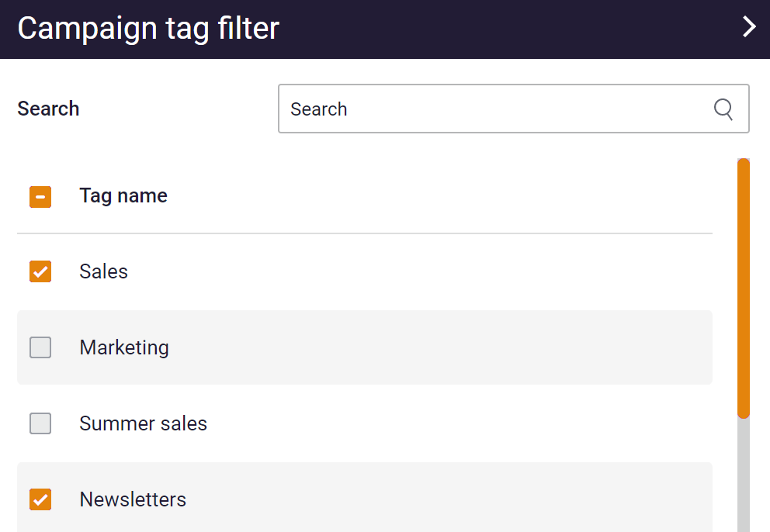Click empty space in the Newsletters row
Screen dimensions: 770x532
pyautogui.click(x=442, y=498)
